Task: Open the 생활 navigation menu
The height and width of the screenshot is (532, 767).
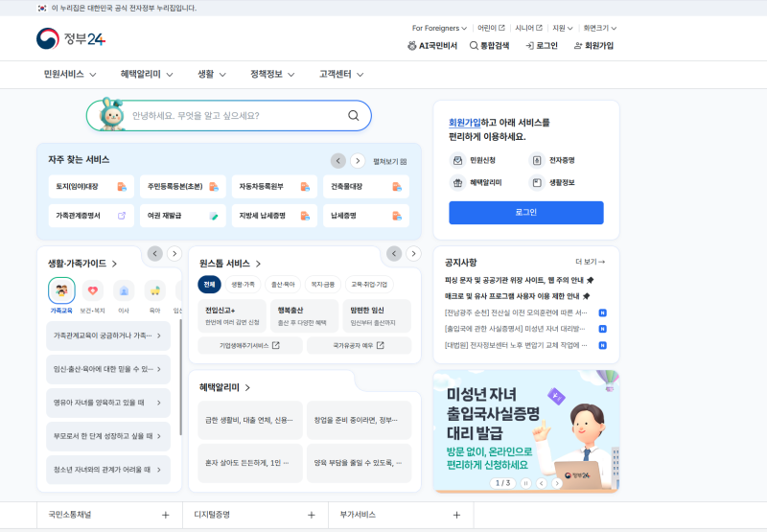Action: click(x=212, y=75)
